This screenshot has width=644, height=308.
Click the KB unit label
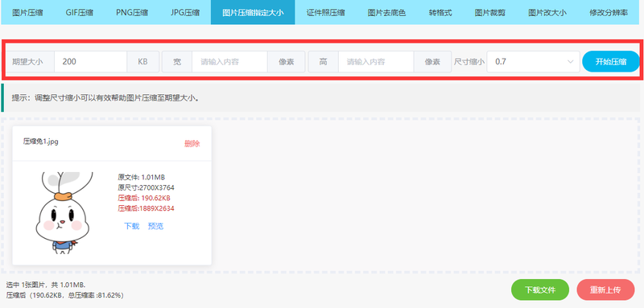coord(142,62)
